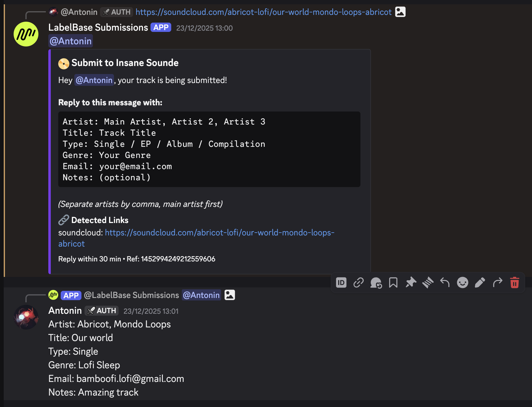The height and width of the screenshot is (407, 532).
Task: Click '(Separate artists by comma, main artist first)' note
Action: pyautogui.click(x=140, y=204)
